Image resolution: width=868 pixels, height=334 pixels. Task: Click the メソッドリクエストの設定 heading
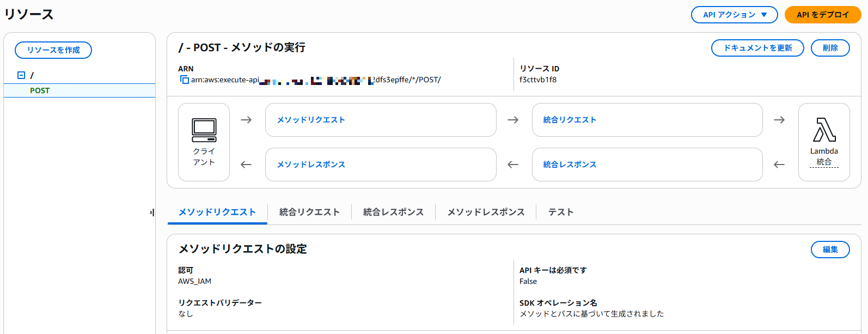pyautogui.click(x=243, y=249)
